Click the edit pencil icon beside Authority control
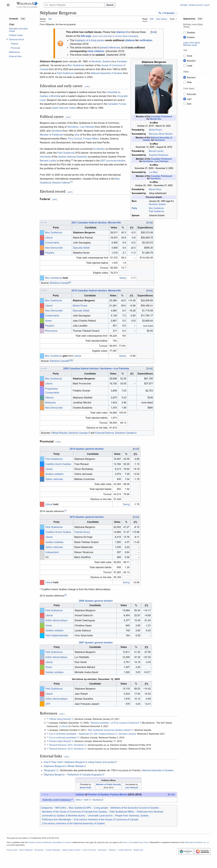This screenshot has width=217, height=868. click(x=72, y=800)
